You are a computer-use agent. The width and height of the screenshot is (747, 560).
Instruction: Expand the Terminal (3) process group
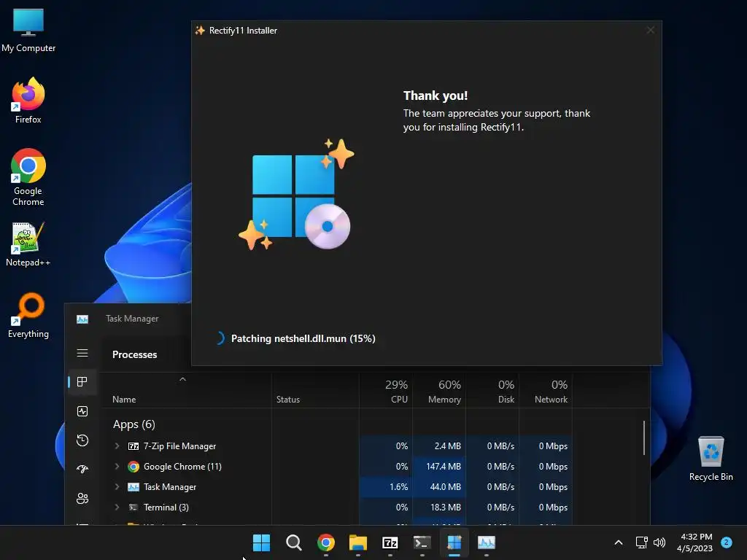[x=117, y=507]
